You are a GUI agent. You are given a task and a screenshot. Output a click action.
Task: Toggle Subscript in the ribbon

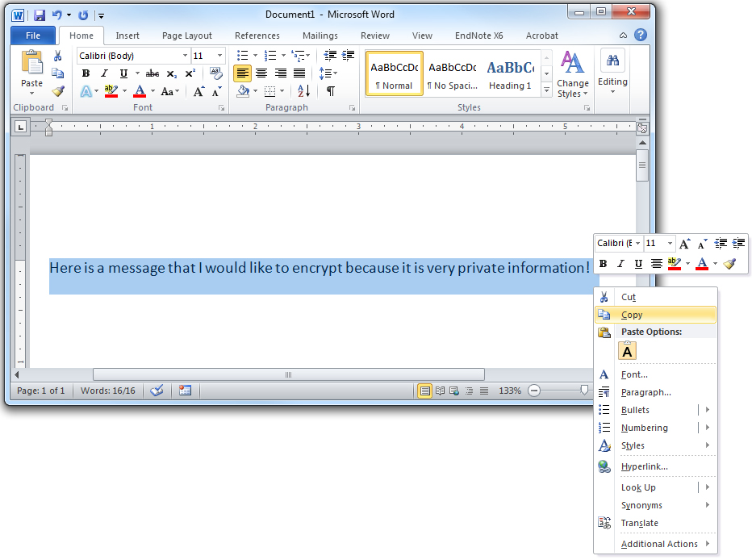(172, 73)
